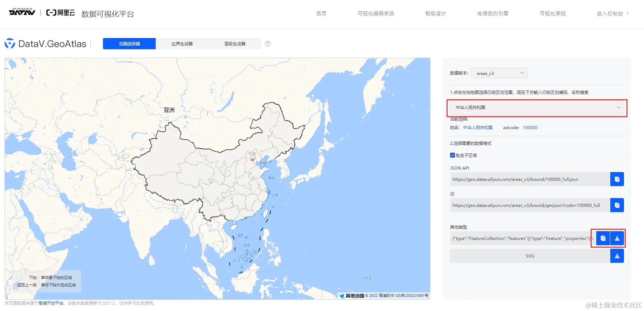Download the SVG file
Viewport: 644px width, 311px height.
pos(617,256)
